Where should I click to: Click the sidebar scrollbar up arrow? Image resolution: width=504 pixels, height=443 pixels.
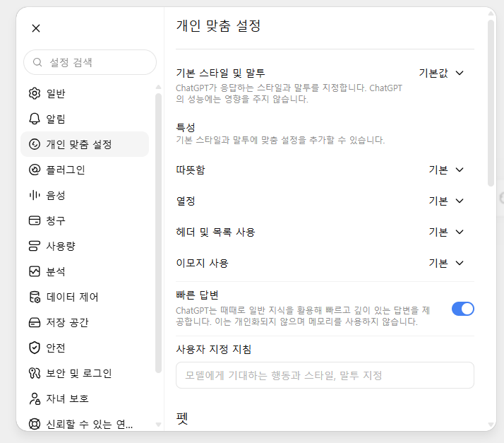pyautogui.click(x=158, y=87)
